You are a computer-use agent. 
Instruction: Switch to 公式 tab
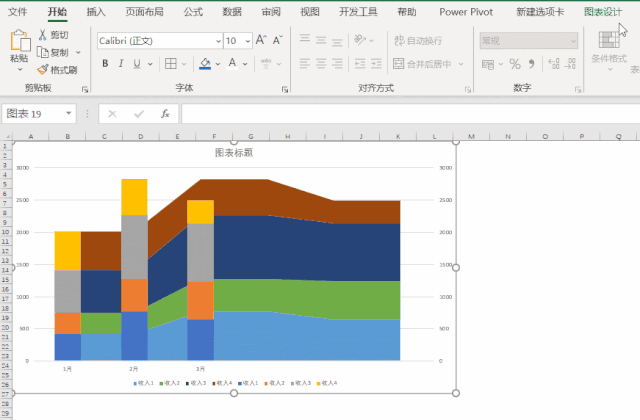click(x=193, y=12)
